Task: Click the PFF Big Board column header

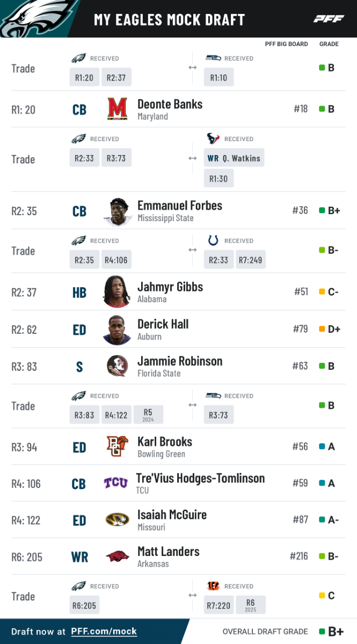Action: (x=286, y=44)
